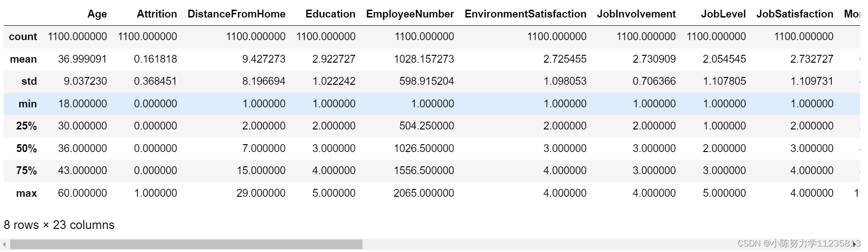Viewport: 868px width, 252px height.
Task: Click the horizontal scrollbar thumb
Action: (x=186, y=244)
